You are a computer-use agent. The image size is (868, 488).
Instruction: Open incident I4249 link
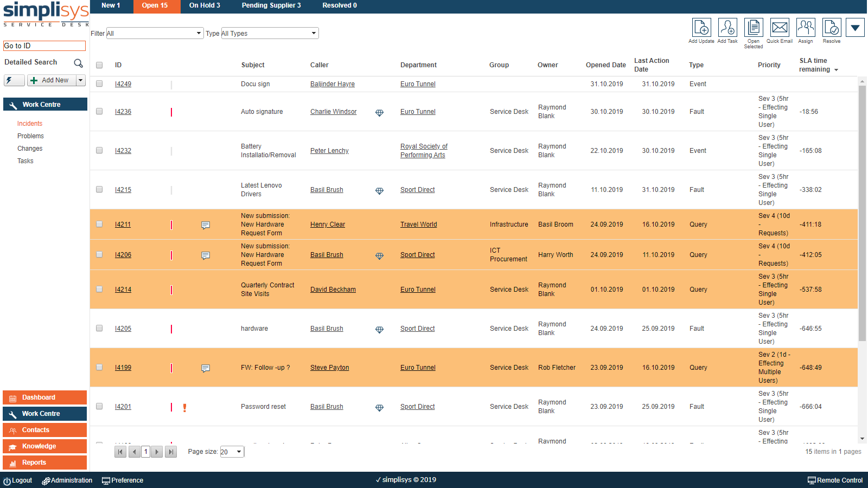[123, 84]
